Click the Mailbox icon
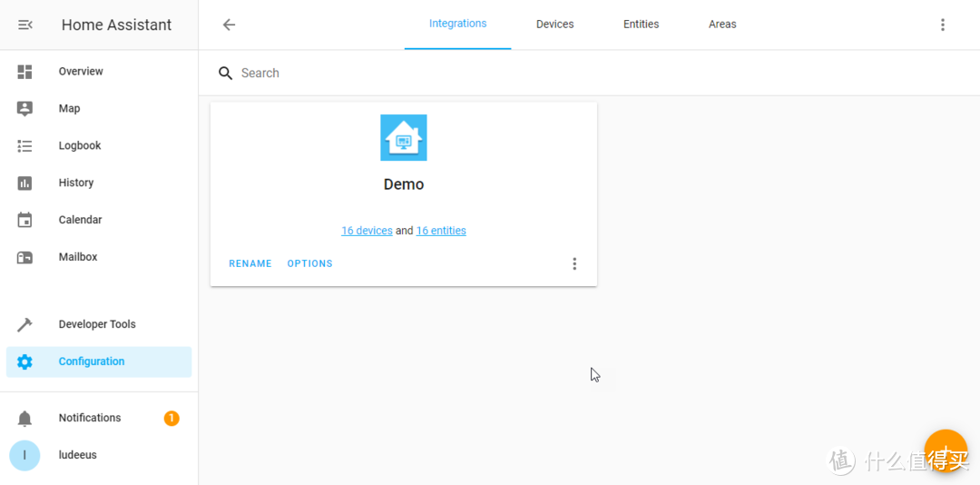This screenshot has width=980, height=485. pos(24,258)
